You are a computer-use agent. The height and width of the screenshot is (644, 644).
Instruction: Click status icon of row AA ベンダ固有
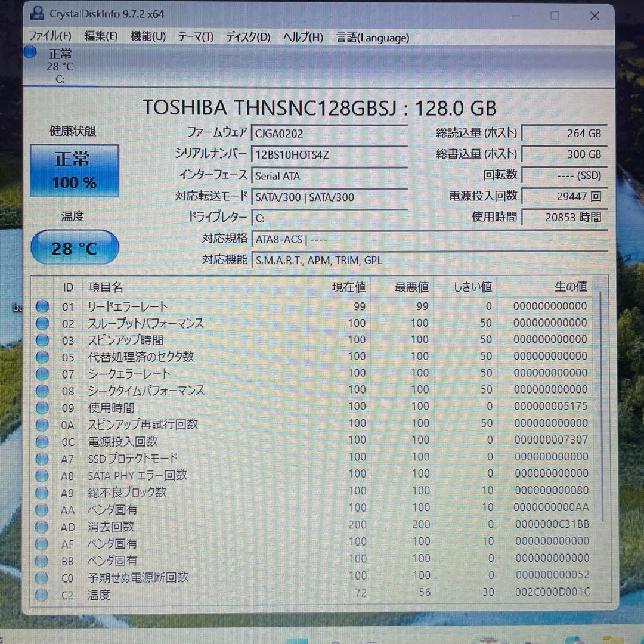(x=42, y=510)
